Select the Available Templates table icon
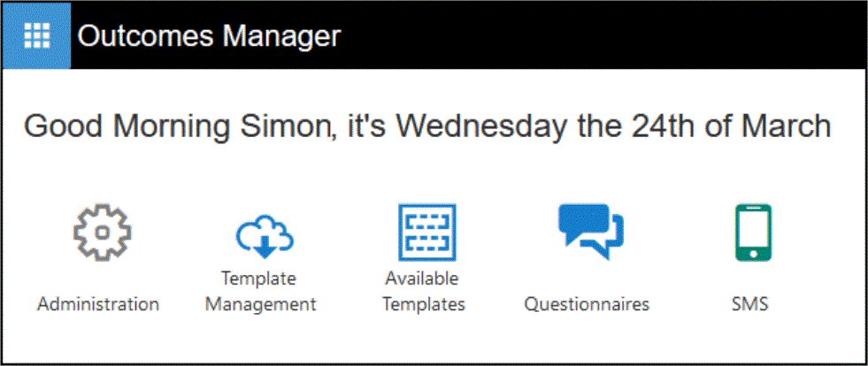The image size is (868, 366). point(426,232)
